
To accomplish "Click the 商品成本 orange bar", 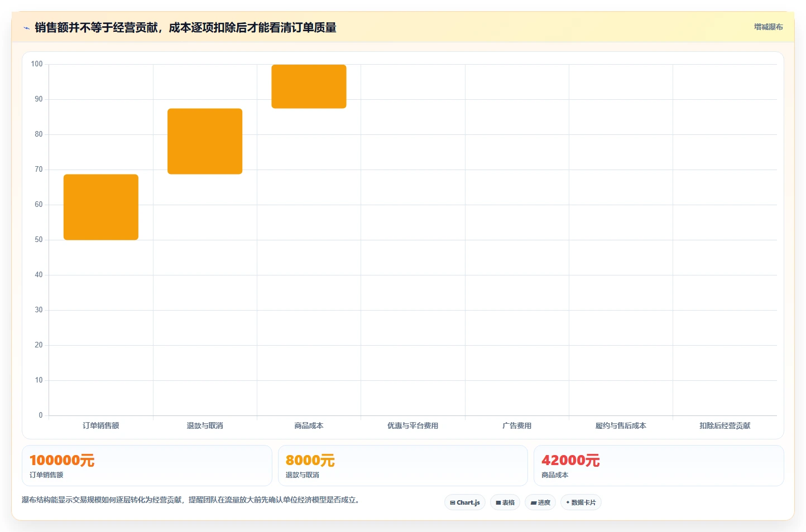I will coord(309,86).
